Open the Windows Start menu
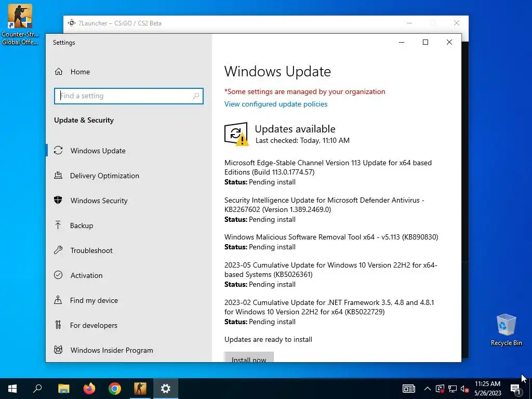 point(12,389)
